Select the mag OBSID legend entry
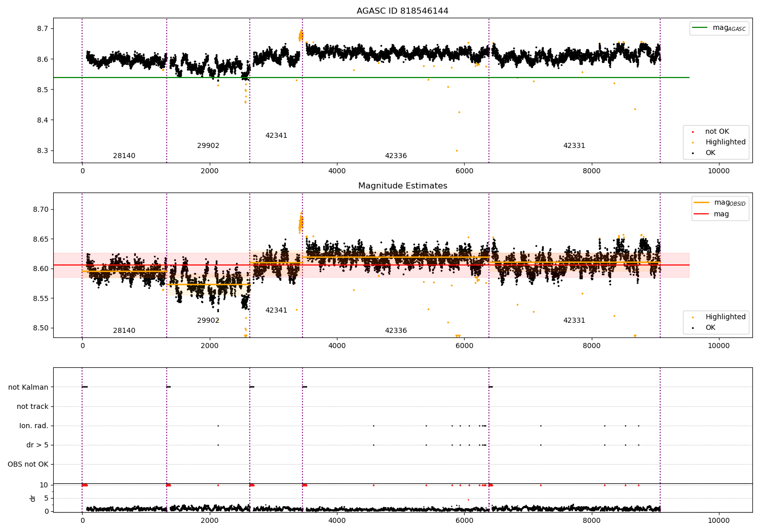 click(720, 203)
